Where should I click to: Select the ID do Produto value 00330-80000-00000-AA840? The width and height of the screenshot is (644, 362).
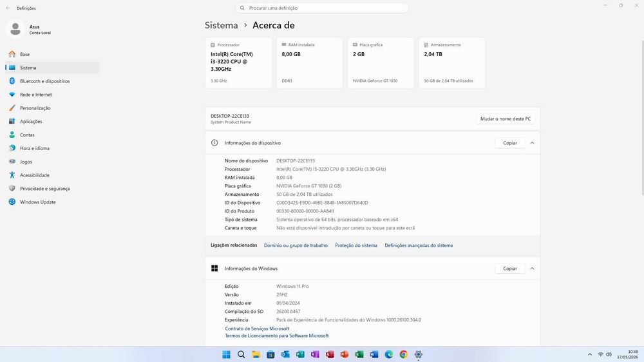pos(305,211)
